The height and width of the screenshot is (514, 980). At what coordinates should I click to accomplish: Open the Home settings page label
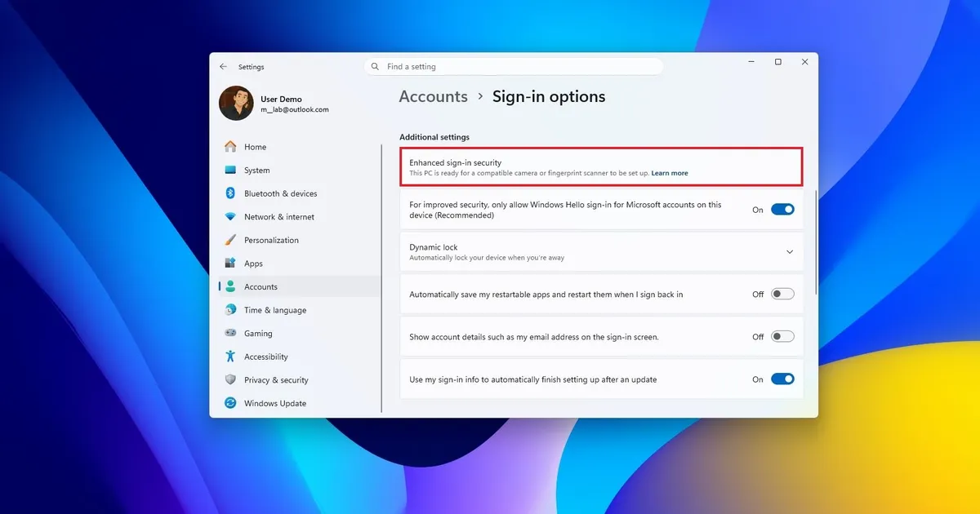click(x=255, y=147)
